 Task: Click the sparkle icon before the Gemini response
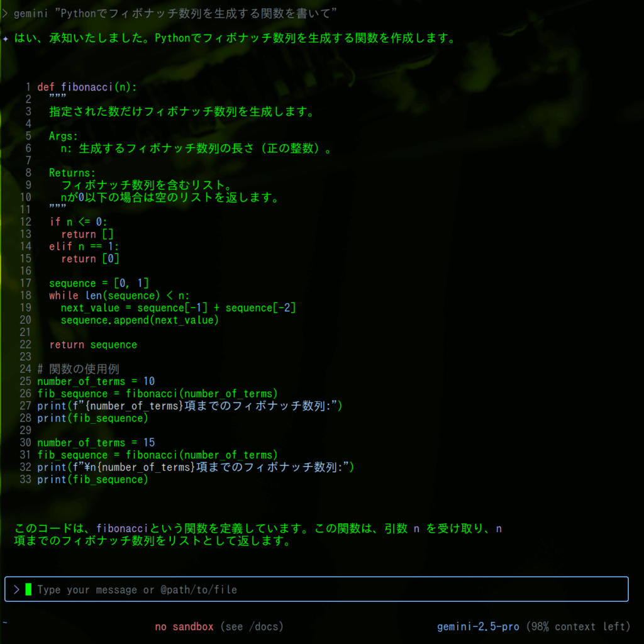click(x=6, y=38)
